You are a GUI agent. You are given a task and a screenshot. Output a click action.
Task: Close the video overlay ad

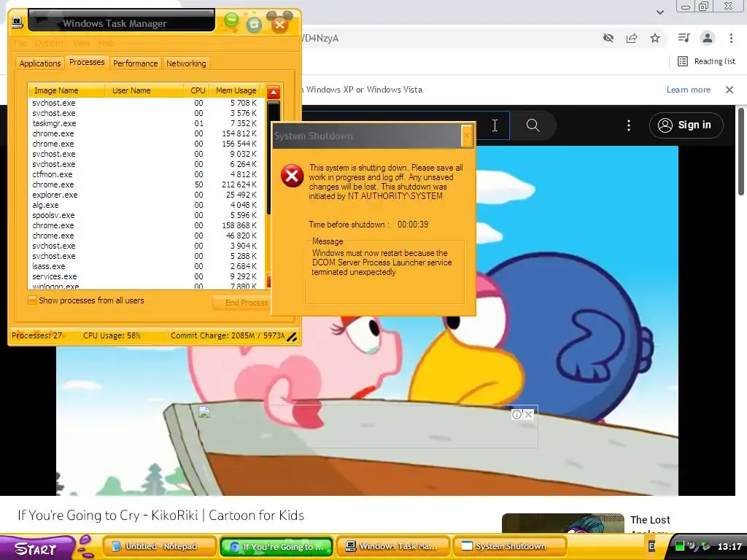point(528,414)
